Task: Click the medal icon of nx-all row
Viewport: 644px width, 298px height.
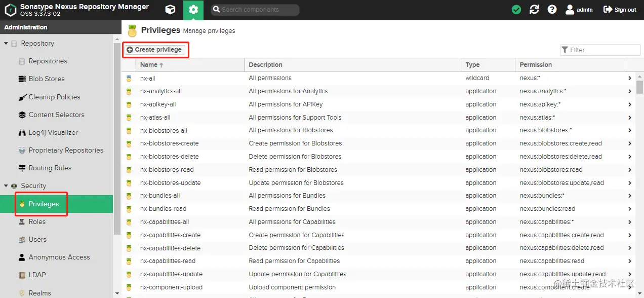Action: click(129, 78)
